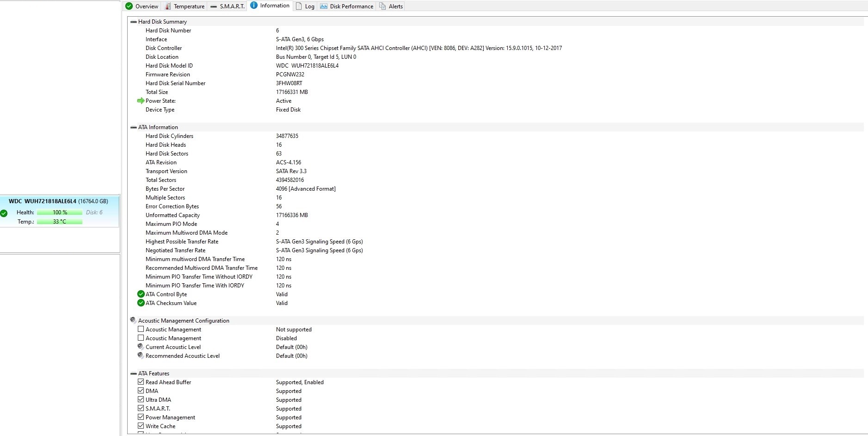Toggle the Power Management checkbox
This screenshot has height=436, width=868.
point(141,417)
